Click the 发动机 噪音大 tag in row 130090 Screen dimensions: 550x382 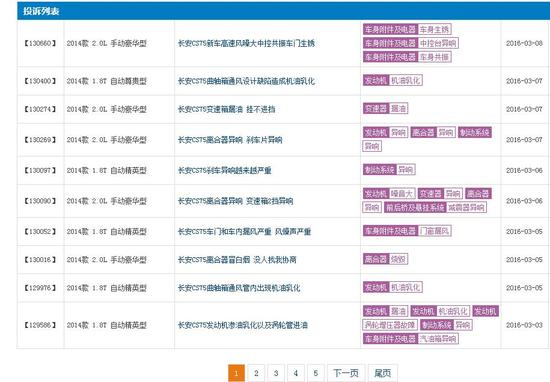coord(389,193)
